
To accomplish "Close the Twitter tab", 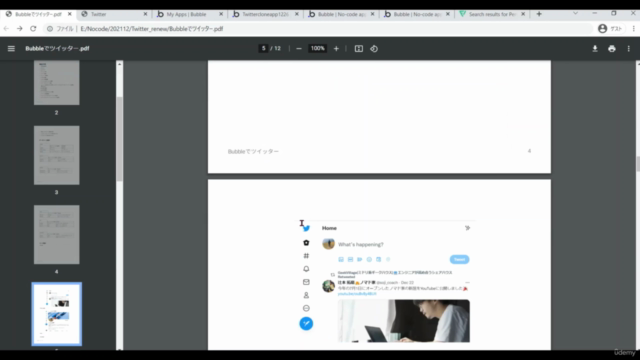I will [145, 14].
